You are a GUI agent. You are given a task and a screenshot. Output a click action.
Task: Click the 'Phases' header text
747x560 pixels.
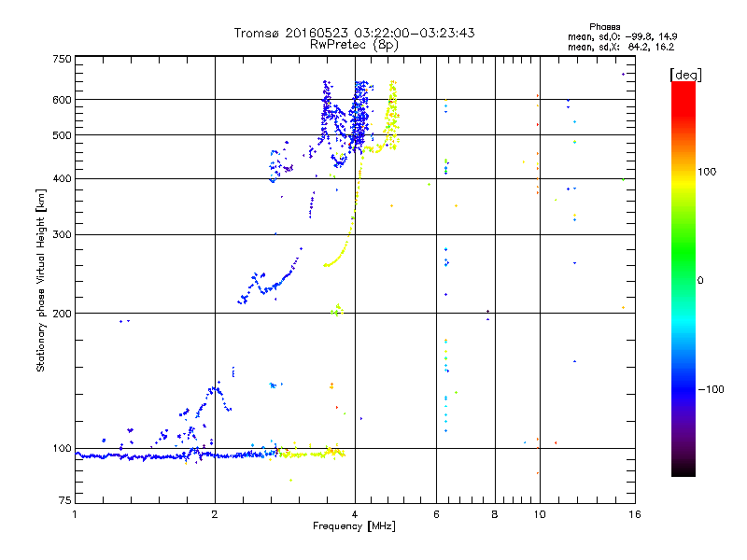point(604,27)
